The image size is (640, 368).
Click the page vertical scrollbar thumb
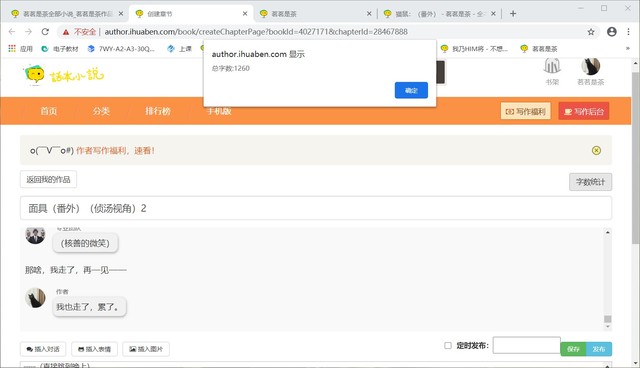tap(636, 158)
